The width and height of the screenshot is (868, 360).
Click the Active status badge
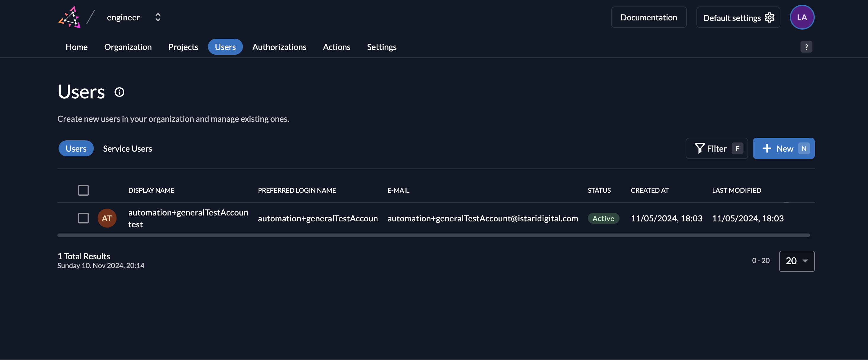click(x=604, y=218)
